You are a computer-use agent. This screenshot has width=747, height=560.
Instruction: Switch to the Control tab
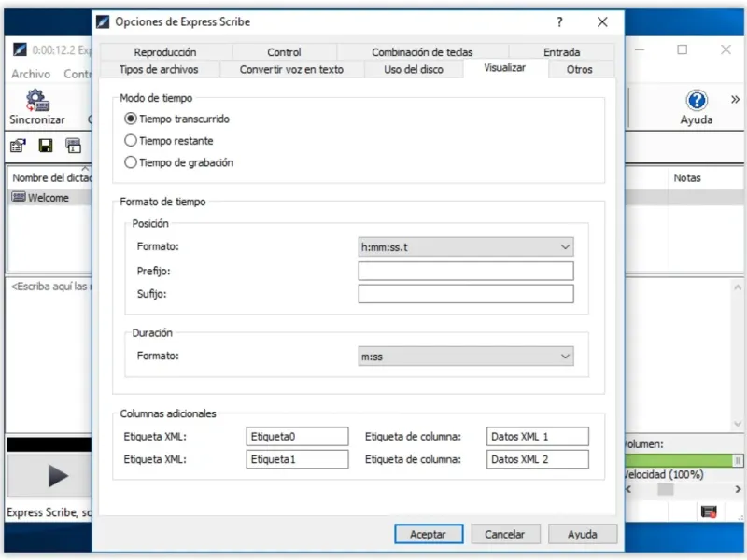(x=284, y=52)
